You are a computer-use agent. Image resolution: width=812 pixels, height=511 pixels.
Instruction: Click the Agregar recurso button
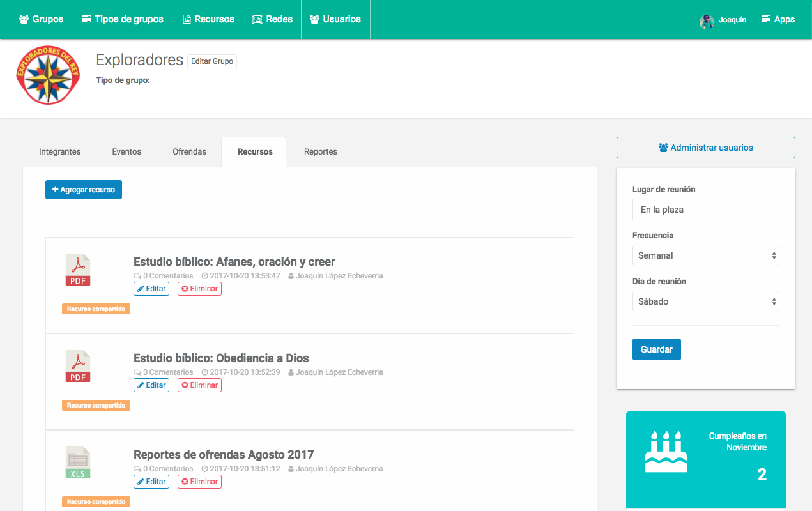pos(83,189)
